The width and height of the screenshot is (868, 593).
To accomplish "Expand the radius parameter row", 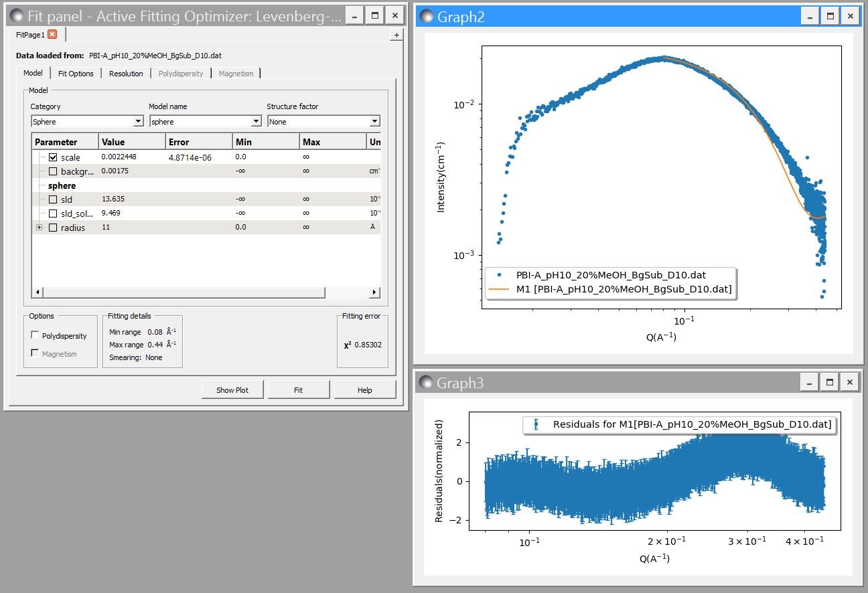I will [39, 228].
